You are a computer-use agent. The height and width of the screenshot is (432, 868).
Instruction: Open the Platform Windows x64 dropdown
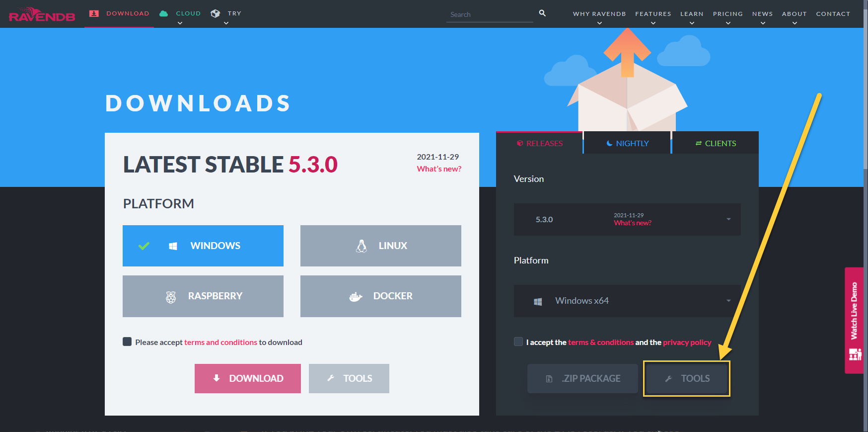627,301
